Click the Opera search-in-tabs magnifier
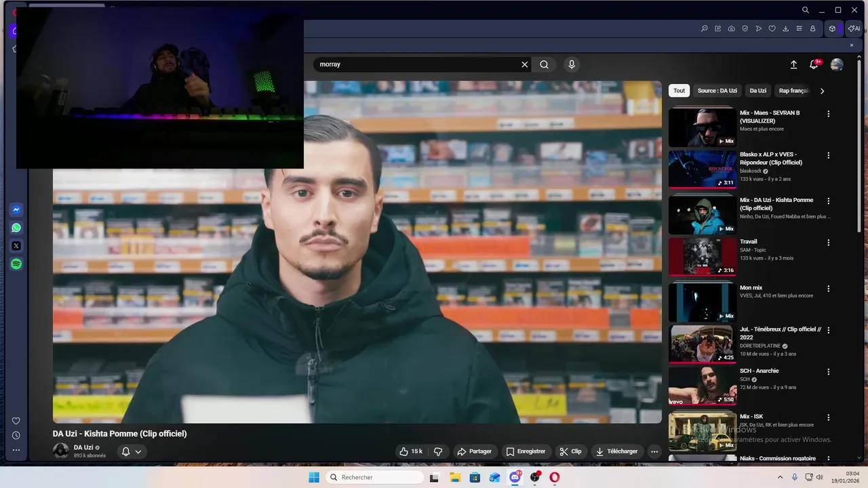Viewport: 868px width, 488px height. pyautogui.click(x=806, y=10)
